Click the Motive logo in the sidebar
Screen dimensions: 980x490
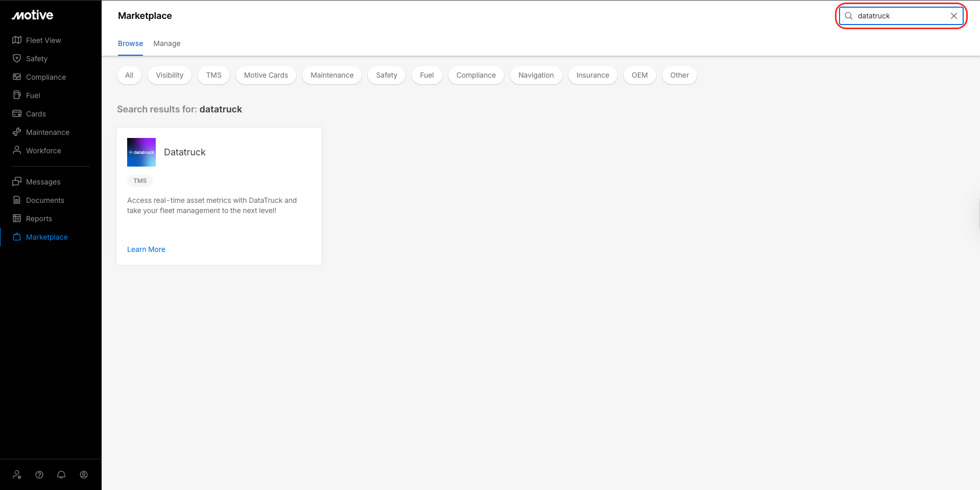pos(33,15)
